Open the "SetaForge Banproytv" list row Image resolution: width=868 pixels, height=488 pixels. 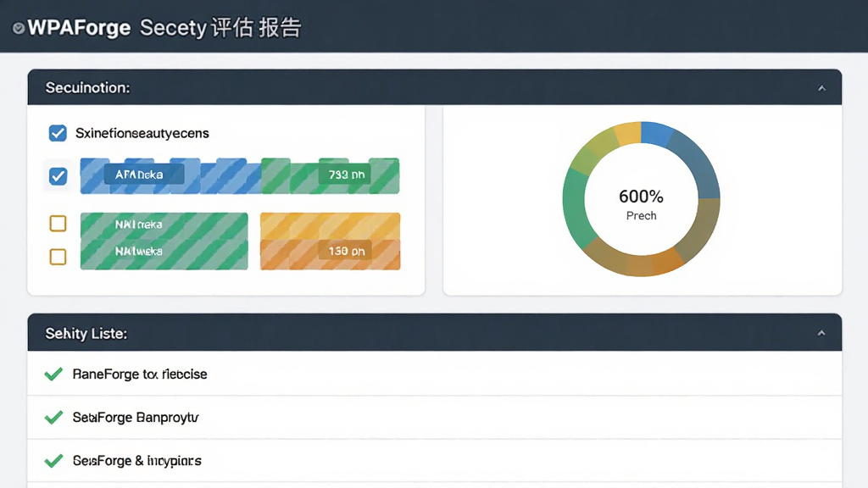click(x=435, y=418)
